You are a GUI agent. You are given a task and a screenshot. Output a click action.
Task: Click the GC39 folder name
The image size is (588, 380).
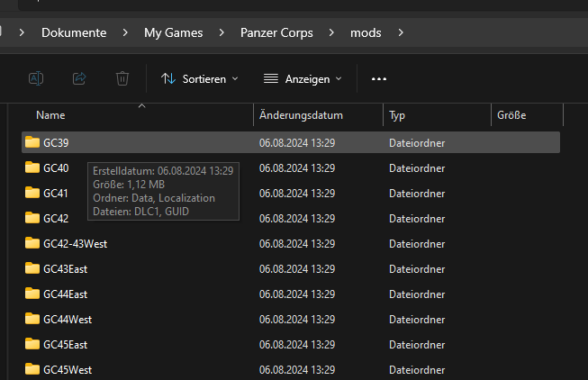pyautogui.click(x=56, y=143)
